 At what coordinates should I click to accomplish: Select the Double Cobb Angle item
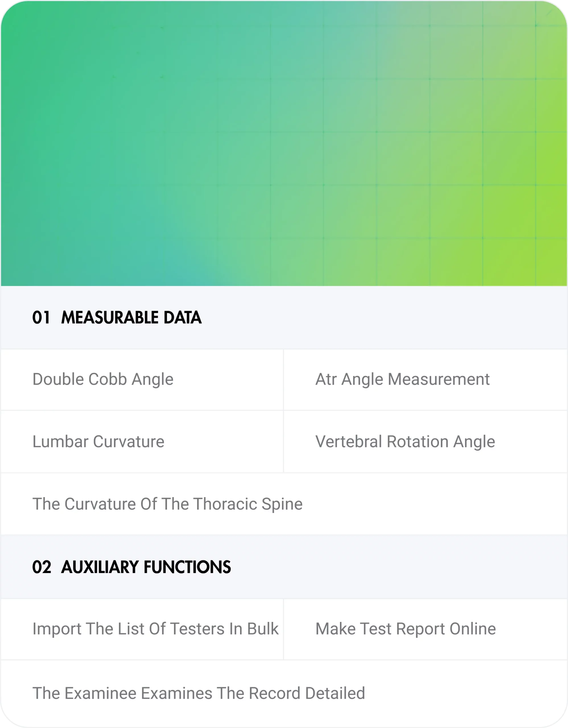tap(103, 379)
